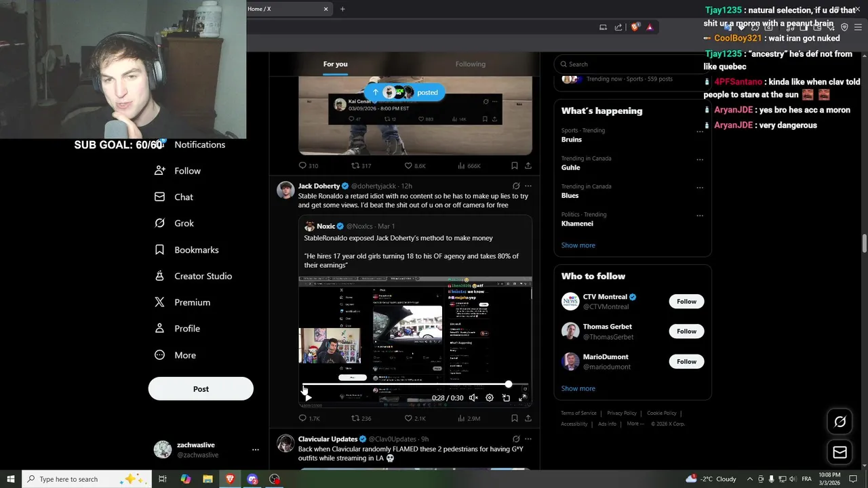Open the Privacy Policy link

click(x=622, y=413)
